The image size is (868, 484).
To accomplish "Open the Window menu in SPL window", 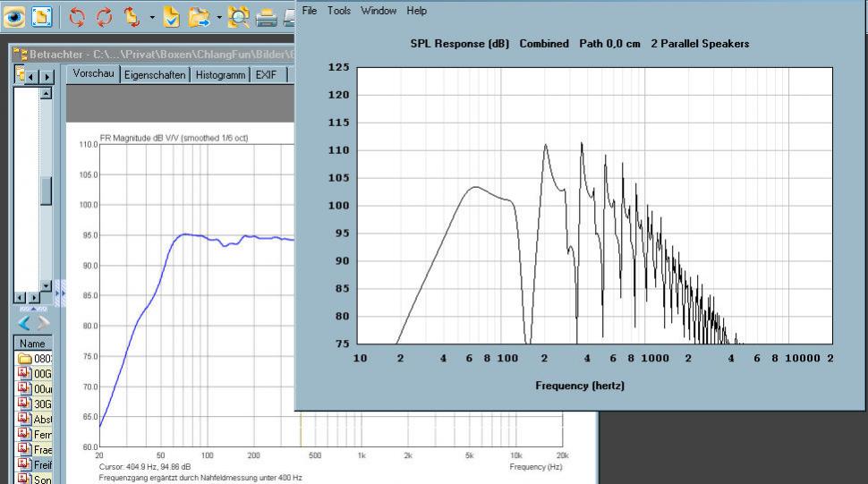I will (x=379, y=11).
